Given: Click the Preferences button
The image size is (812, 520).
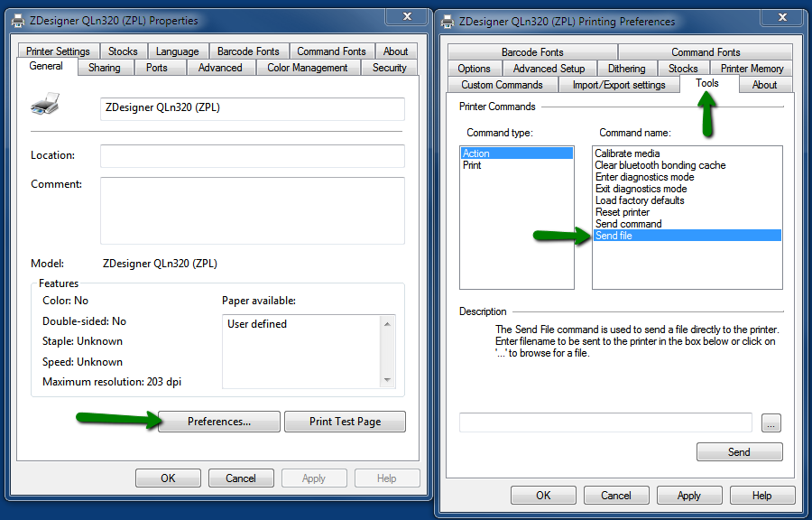Looking at the screenshot, I should tap(218, 421).
